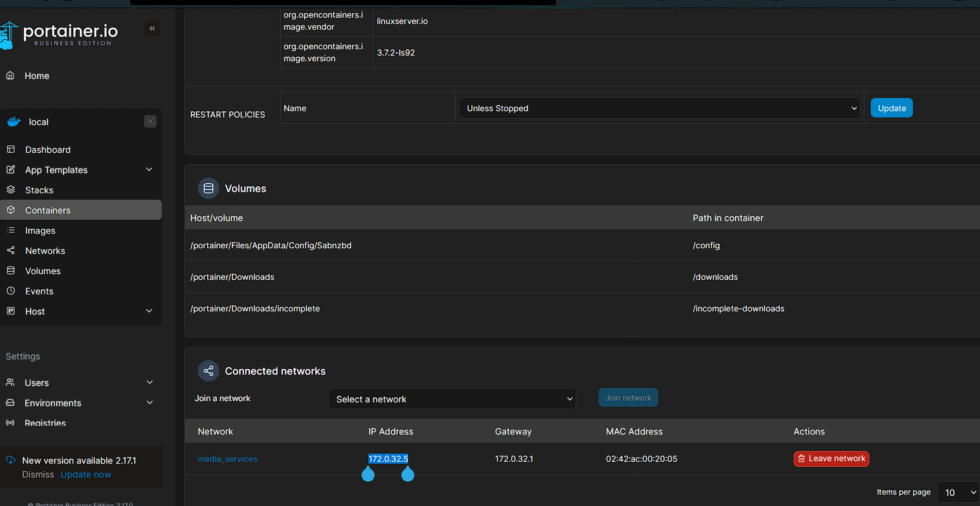Image resolution: width=980 pixels, height=506 pixels.
Task: Open Dashboard in the sidebar
Action: coord(48,150)
